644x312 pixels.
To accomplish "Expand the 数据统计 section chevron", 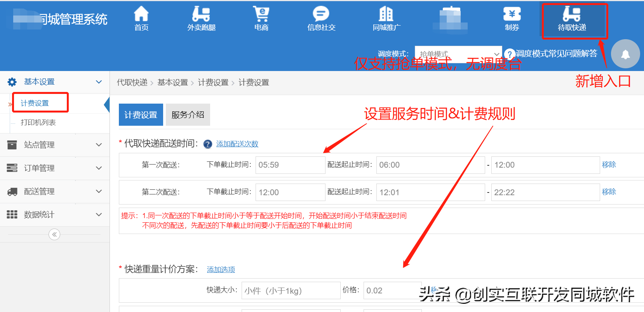I will [x=99, y=215].
